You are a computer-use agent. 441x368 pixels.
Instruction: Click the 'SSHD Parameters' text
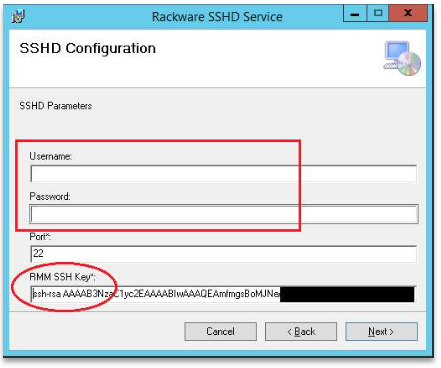click(55, 106)
